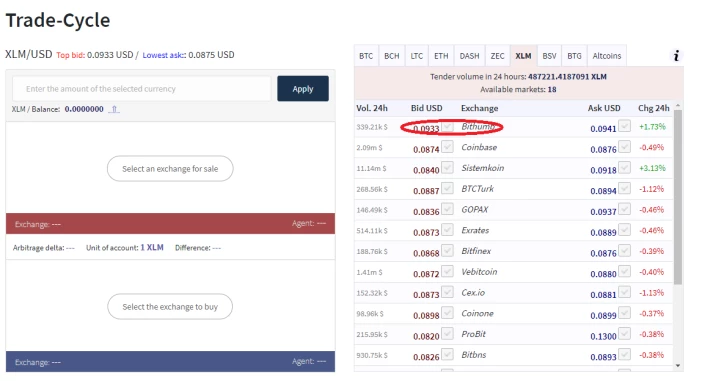Click the Sistemkoin exchange name
Screen dimensions: 710x381
483,168
